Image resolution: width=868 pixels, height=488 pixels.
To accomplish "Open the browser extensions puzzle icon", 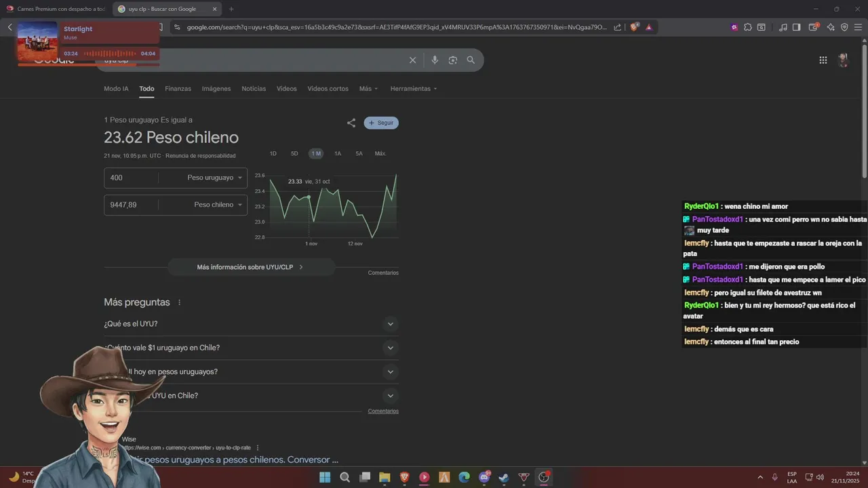I will point(747,27).
